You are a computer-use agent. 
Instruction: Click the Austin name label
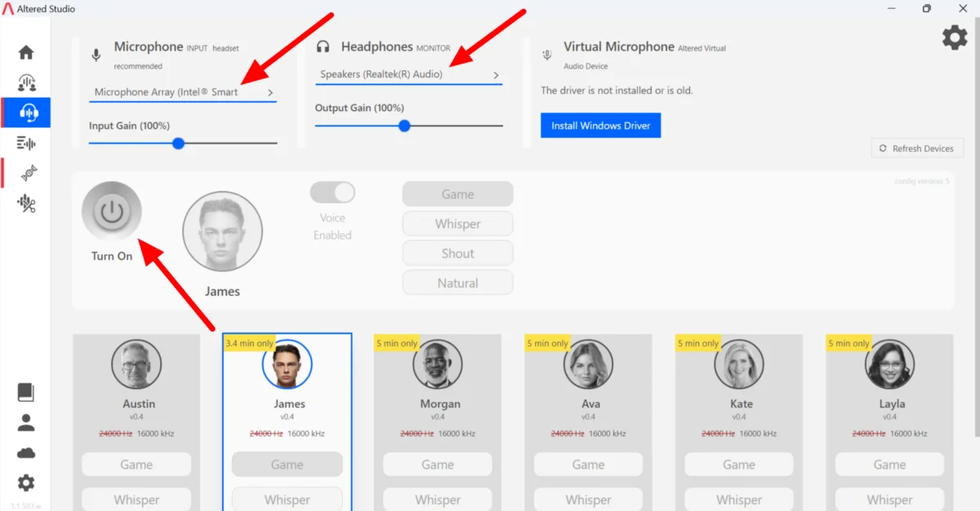(x=139, y=404)
